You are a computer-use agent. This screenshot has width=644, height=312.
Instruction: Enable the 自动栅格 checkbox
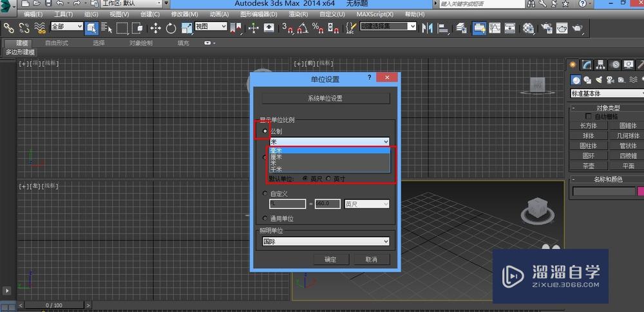pos(589,116)
